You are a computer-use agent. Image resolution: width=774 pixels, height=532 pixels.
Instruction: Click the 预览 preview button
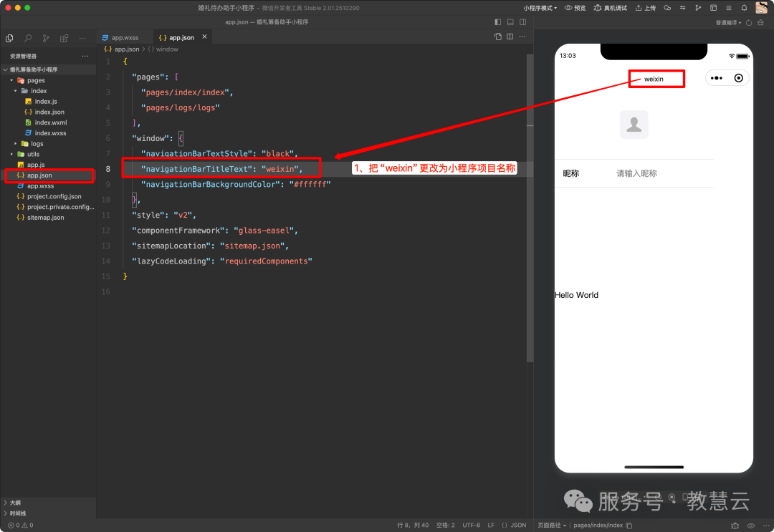[x=575, y=8]
